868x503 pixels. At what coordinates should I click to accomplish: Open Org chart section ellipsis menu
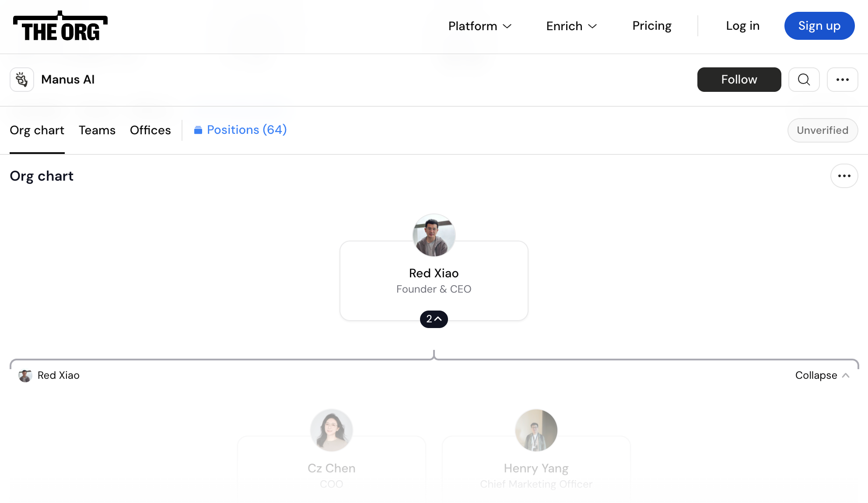click(844, 176)
